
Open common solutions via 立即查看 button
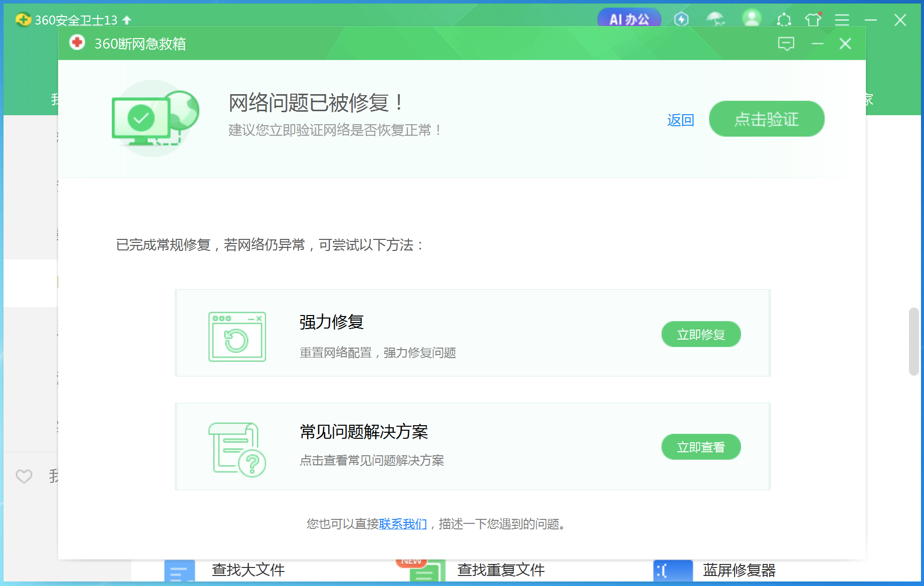click(x=701, y=447)
